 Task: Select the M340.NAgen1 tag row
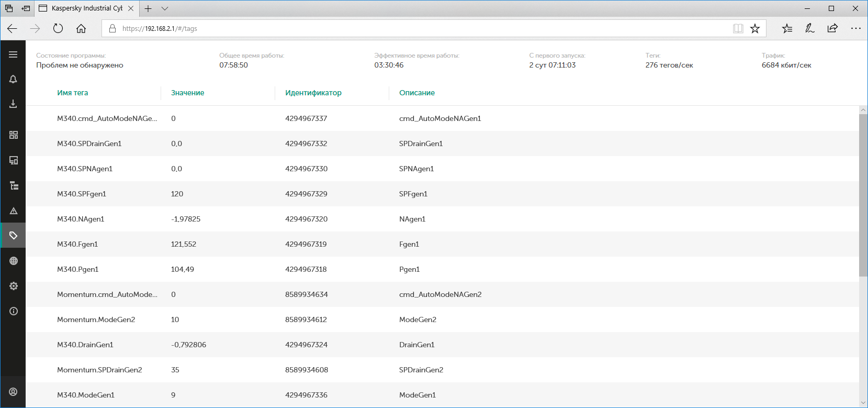click(81, 219)
